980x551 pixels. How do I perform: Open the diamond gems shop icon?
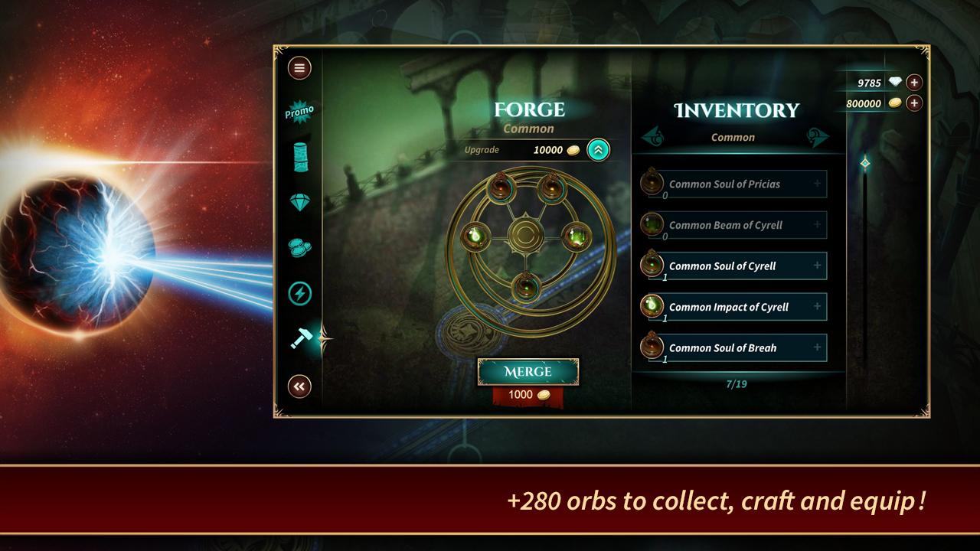tap(300, 204)
